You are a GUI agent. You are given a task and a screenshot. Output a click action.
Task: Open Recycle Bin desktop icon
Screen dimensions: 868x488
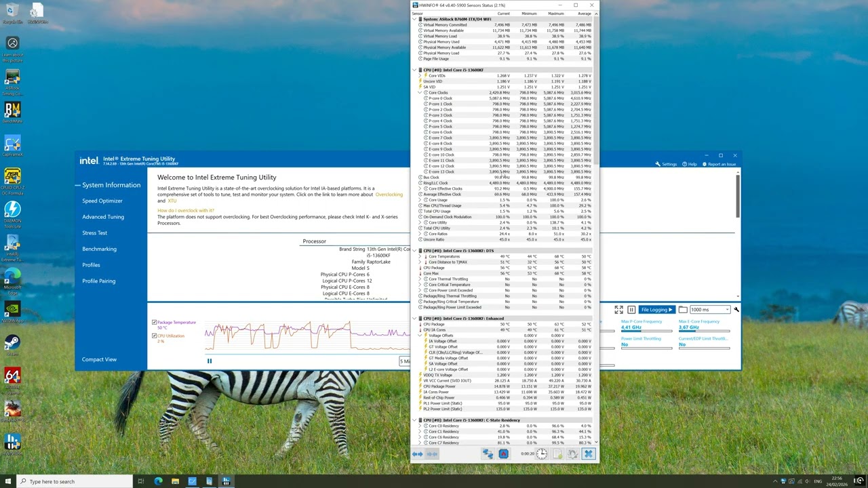[x=12, y=14]
